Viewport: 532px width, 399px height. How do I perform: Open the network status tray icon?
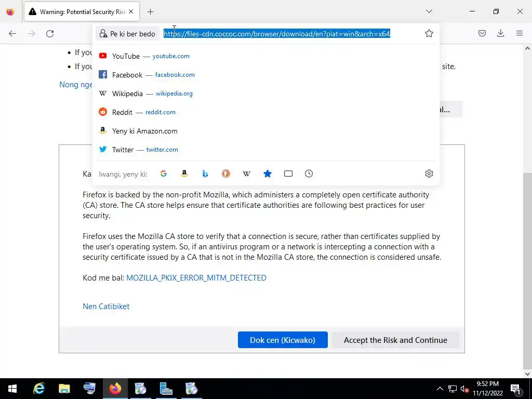point(453,389)
